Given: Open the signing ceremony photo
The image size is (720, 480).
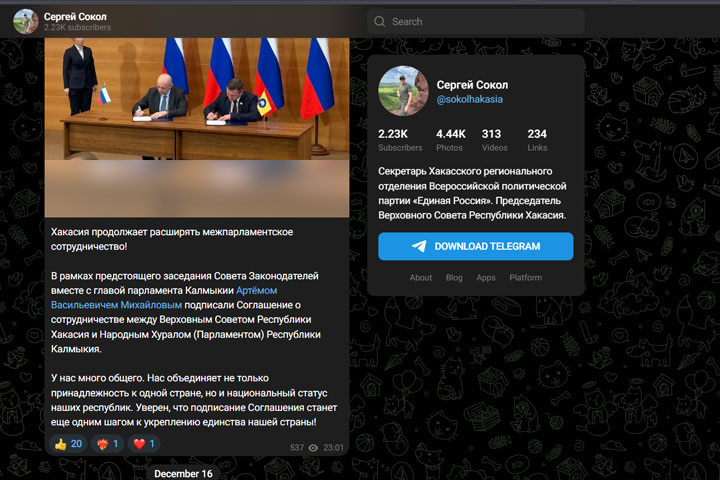Looking at the screenshot, I should coord(197,99).
